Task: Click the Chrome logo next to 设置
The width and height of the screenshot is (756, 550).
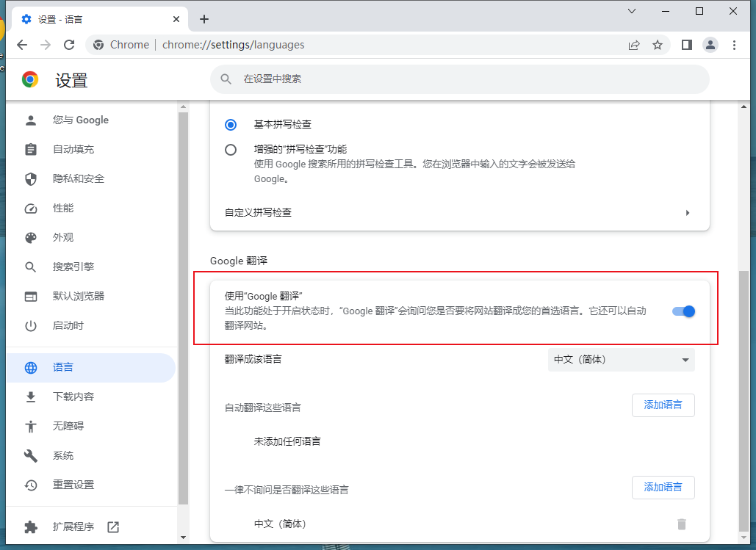Action: pyautogui.click(x=30, y=79)
